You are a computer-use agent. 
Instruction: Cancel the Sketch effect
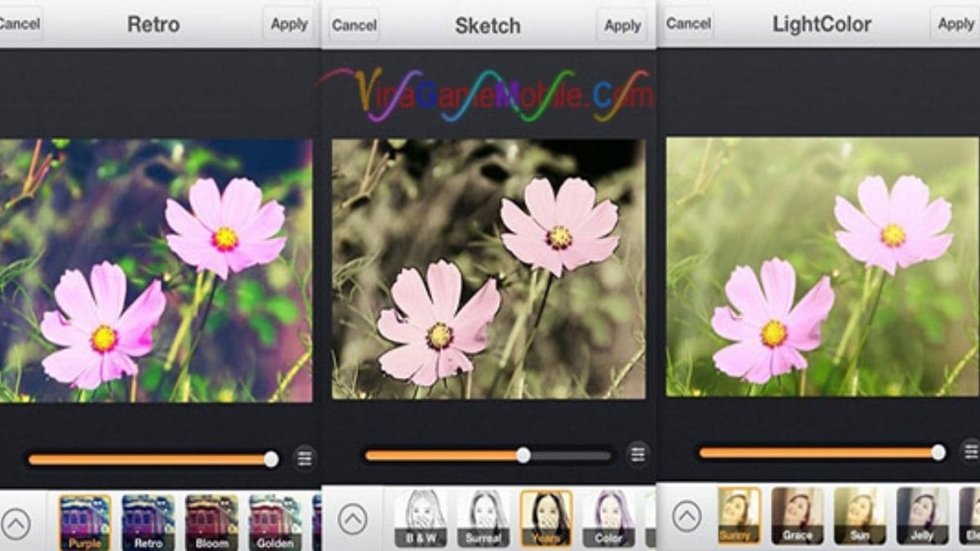click(354, 25)
